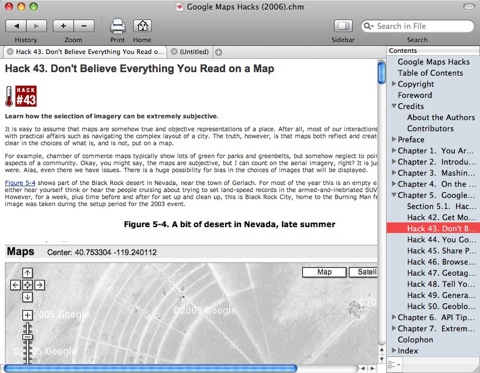Expand Chapter 7 in contents
This screenshot has height=373, width=480.
tap(394, 328)
